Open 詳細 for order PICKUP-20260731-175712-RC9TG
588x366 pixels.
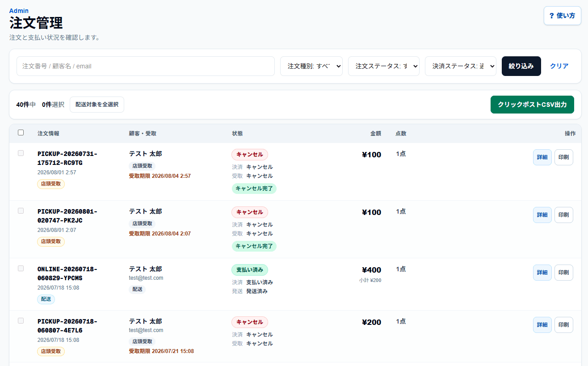[x=542, y=157]
